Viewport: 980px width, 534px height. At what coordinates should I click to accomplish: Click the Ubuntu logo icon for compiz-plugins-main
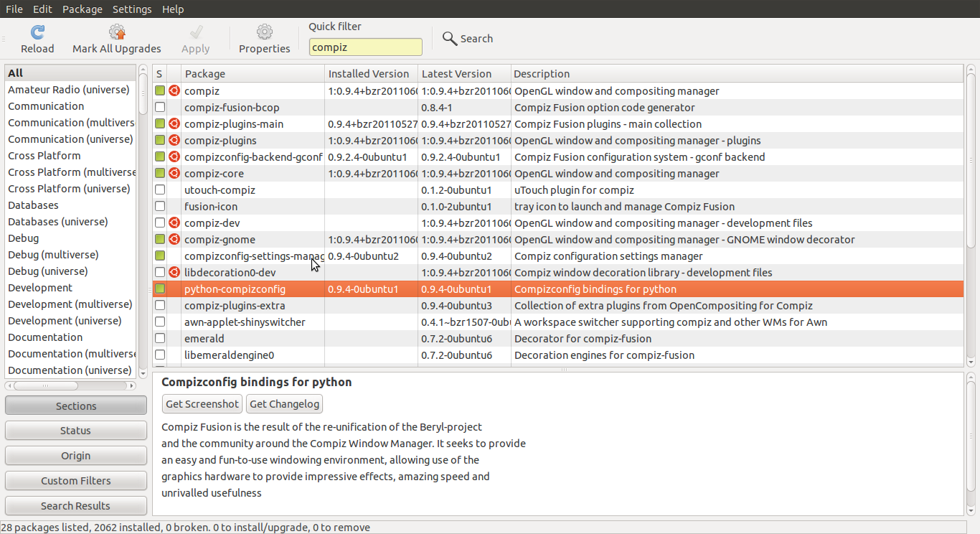[174, 124]
